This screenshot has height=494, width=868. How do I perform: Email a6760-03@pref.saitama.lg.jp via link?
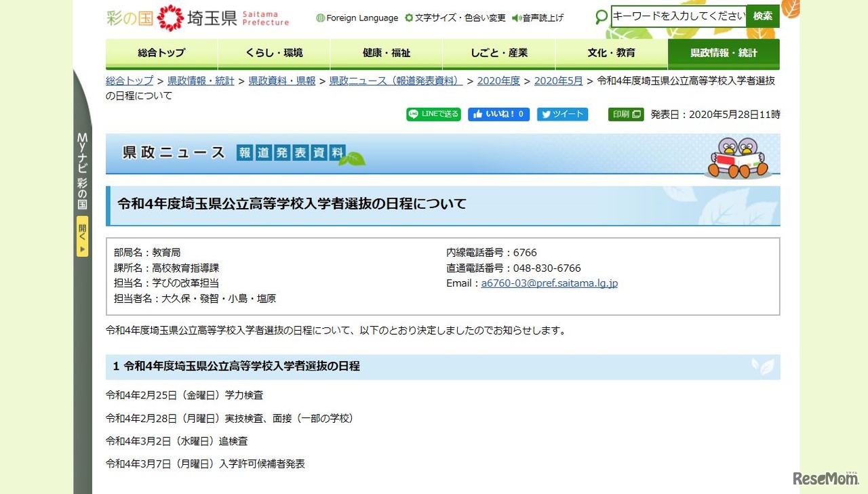(549, 283)
